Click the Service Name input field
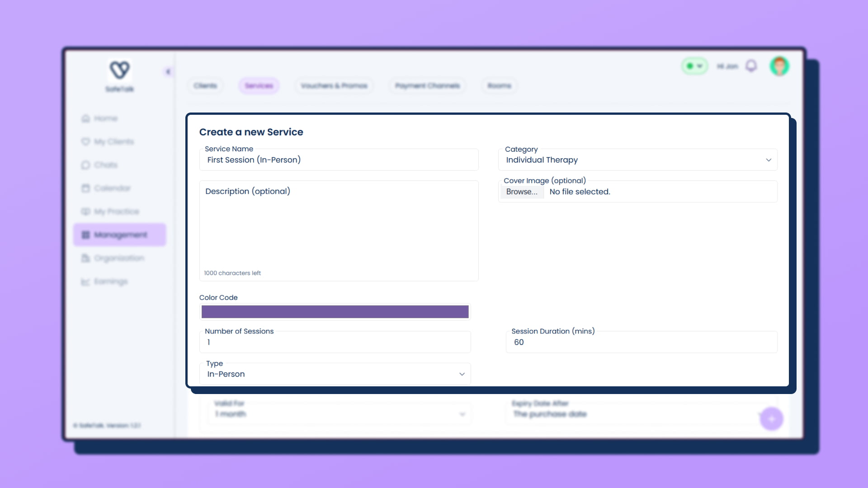 [x=339, y=160]
